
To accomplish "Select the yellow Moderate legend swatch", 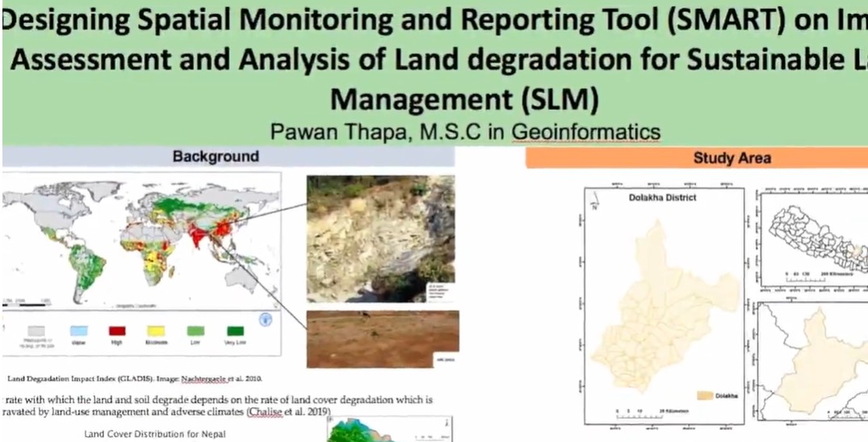I will (x=155, y=330).
